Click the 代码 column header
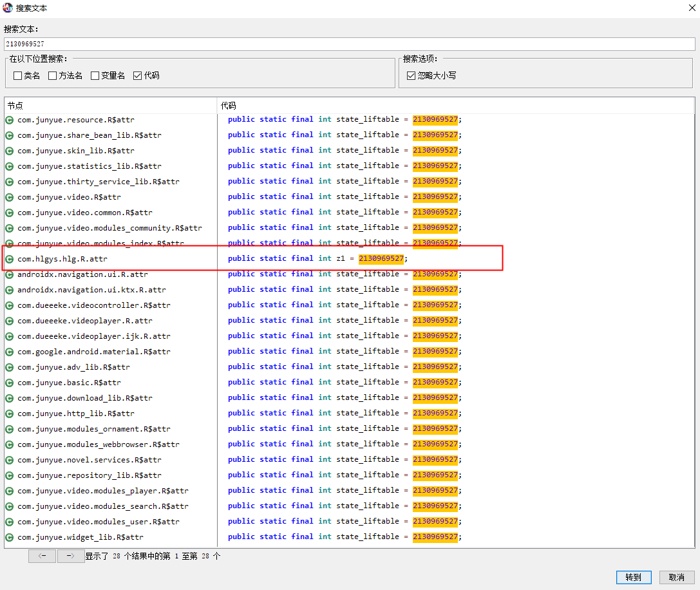 click(x=456, y=106)
